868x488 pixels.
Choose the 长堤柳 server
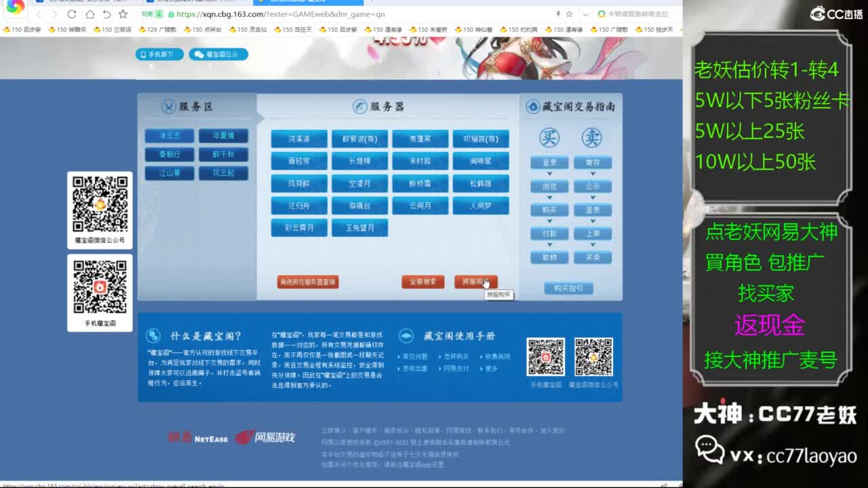point(359,161)
